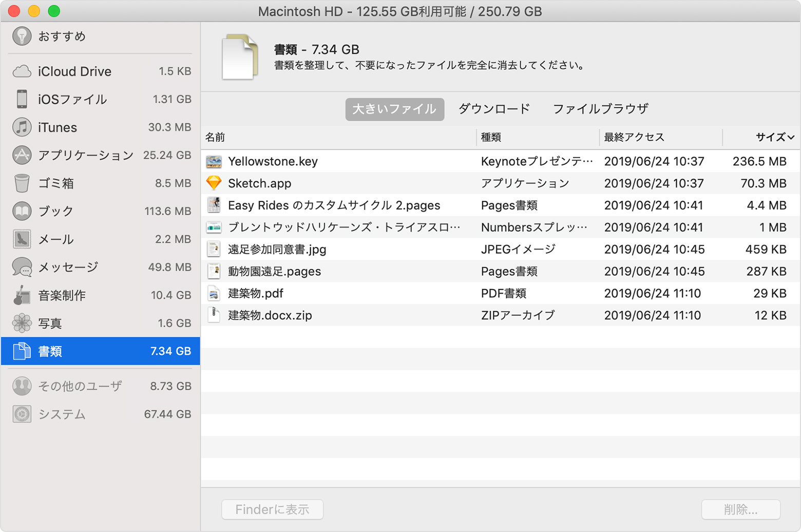
Task: Click the おすすめ lightbulb icon
Action: (x=22, y=36)
